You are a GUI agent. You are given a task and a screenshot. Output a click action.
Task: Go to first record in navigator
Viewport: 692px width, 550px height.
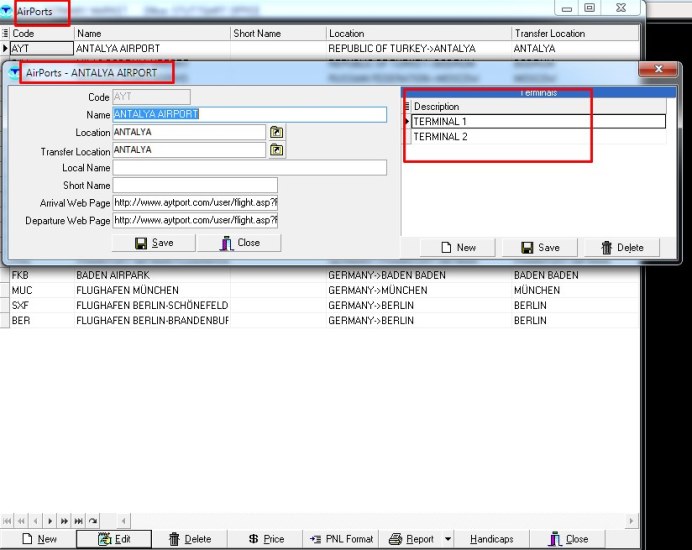coord(9,521)
